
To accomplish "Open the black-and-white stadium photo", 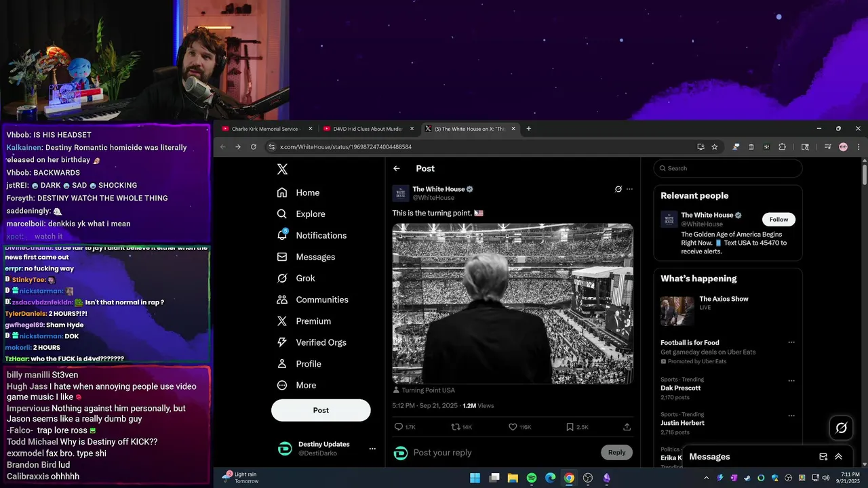I will (513, 304).
